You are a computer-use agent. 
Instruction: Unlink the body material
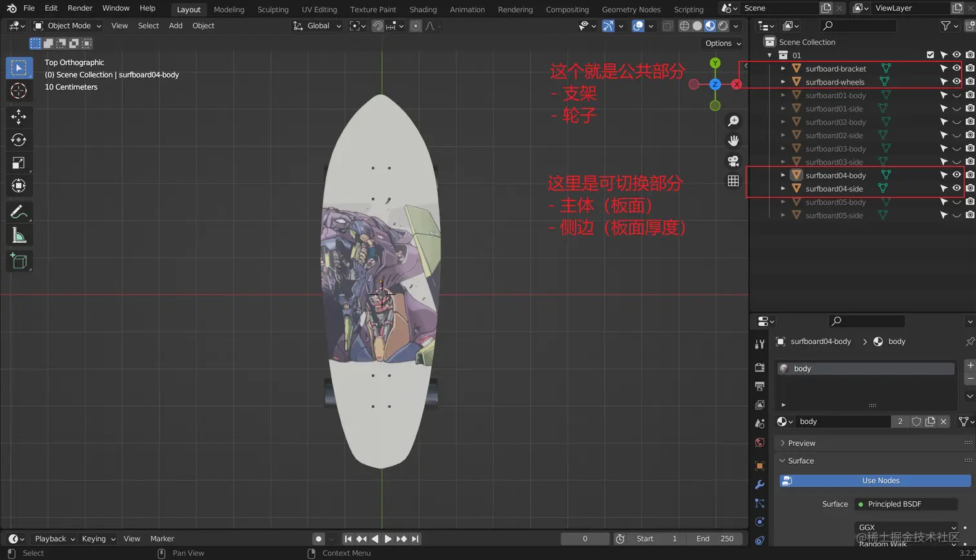(x=943, y=421)
